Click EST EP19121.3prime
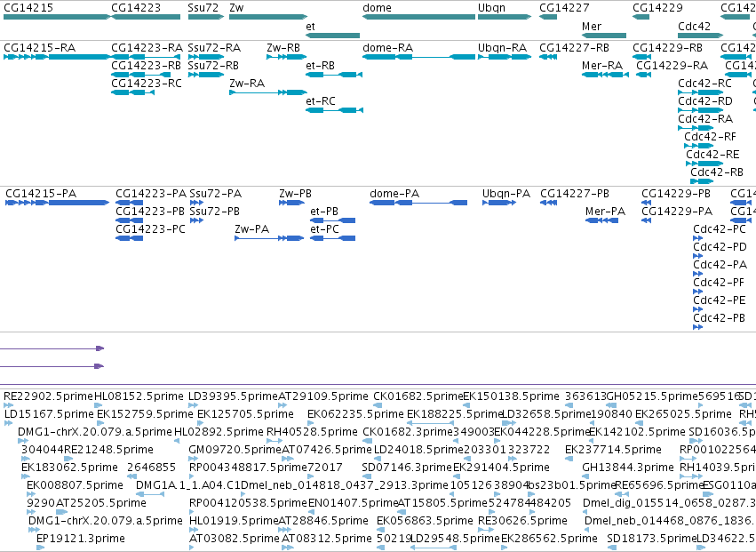The height and width of the screenshot is (552, 756). 41,548
